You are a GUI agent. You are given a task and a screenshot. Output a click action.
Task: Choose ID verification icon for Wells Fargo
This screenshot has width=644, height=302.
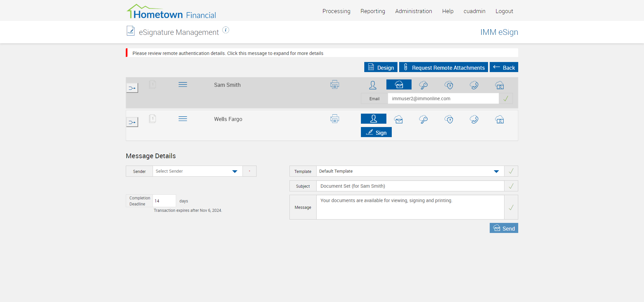click(499, 119)
